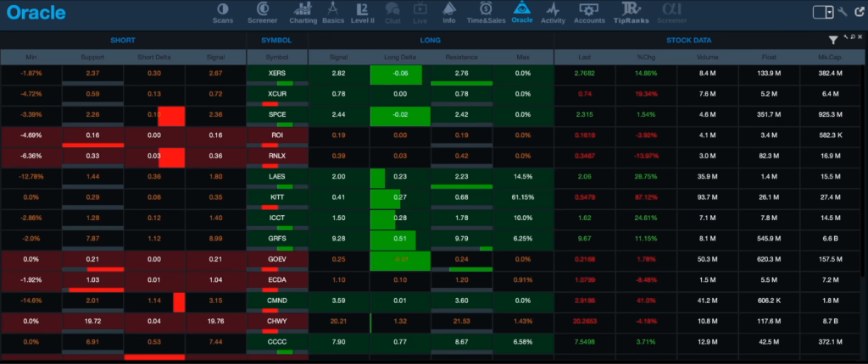Viewport: 868px width, 364px height.
Task: Open the Screener tool
Action: (261, 12)
